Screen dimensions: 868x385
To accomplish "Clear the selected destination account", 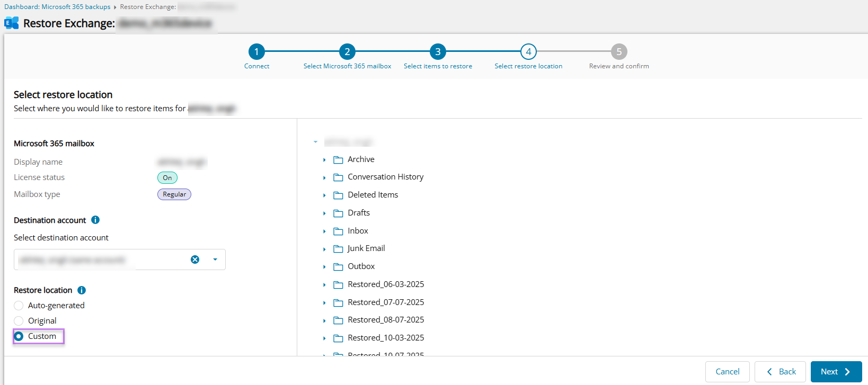I will [x=195, y=259].
